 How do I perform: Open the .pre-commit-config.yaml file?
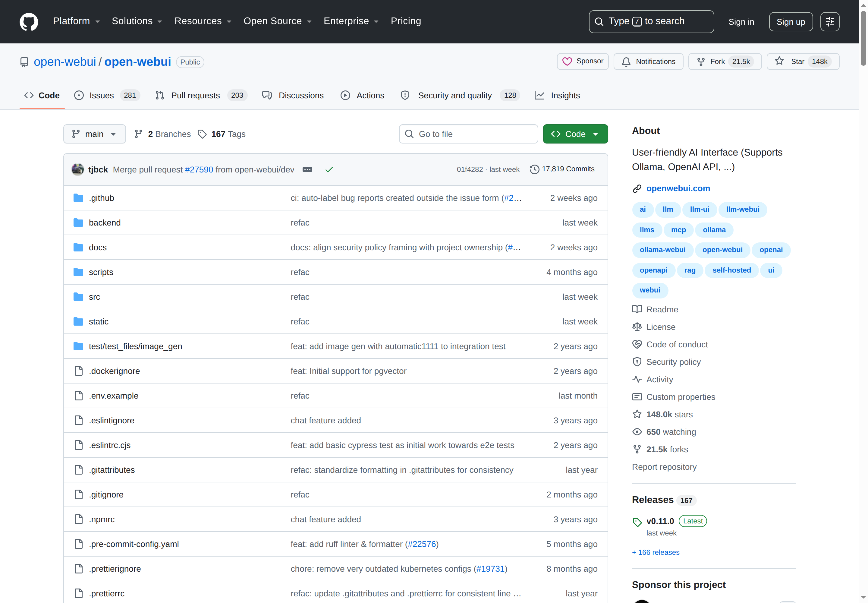point(134,544)
